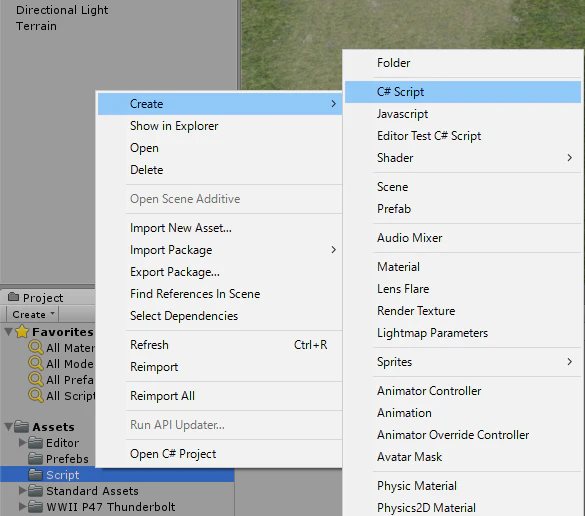Create Lightmap Parameters

pyautogui.click(x=463, y=333)
